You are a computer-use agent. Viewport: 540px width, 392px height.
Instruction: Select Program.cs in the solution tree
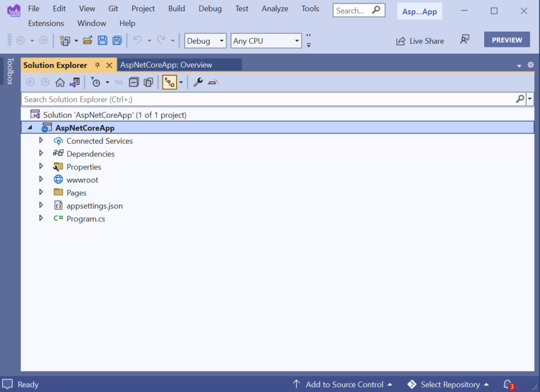tap(85, 218)
